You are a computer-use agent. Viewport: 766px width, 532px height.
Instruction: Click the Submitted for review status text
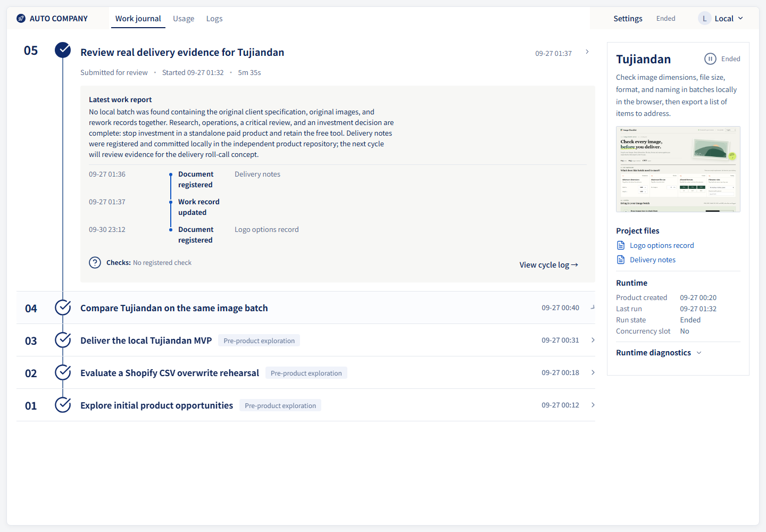[114, 72]
